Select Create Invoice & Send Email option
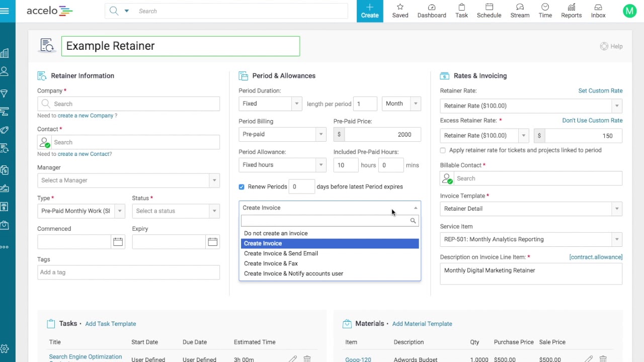 tap(330, 253)
